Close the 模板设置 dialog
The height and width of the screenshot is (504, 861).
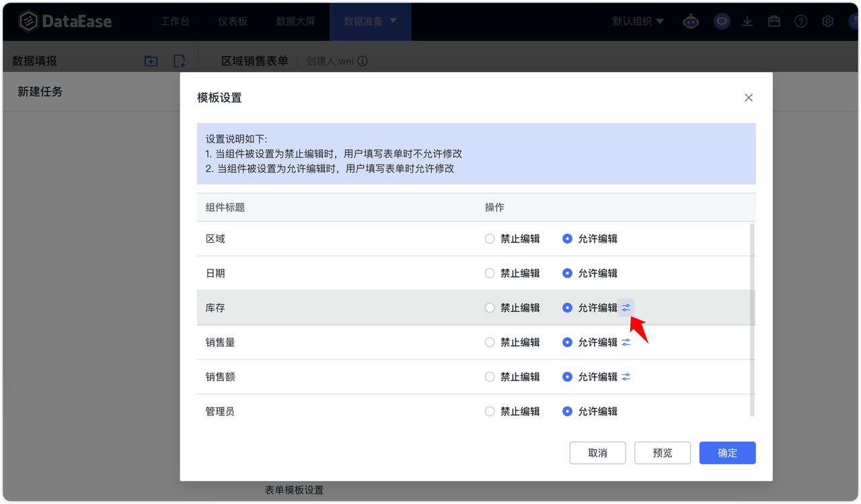(749, 97)
